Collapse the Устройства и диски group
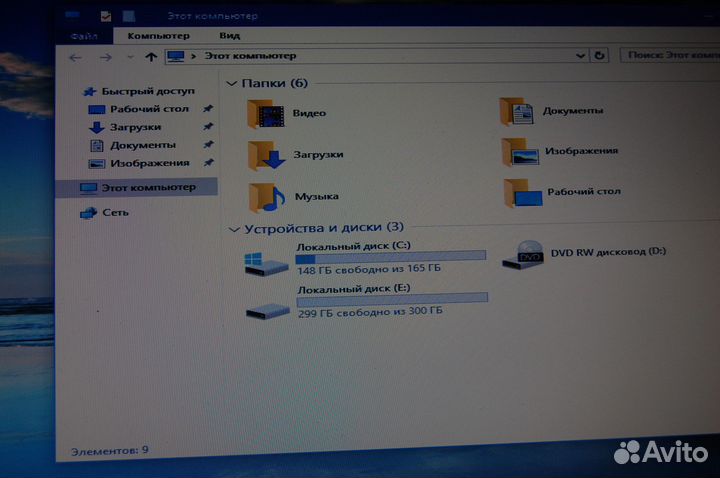 click(234, 229)
